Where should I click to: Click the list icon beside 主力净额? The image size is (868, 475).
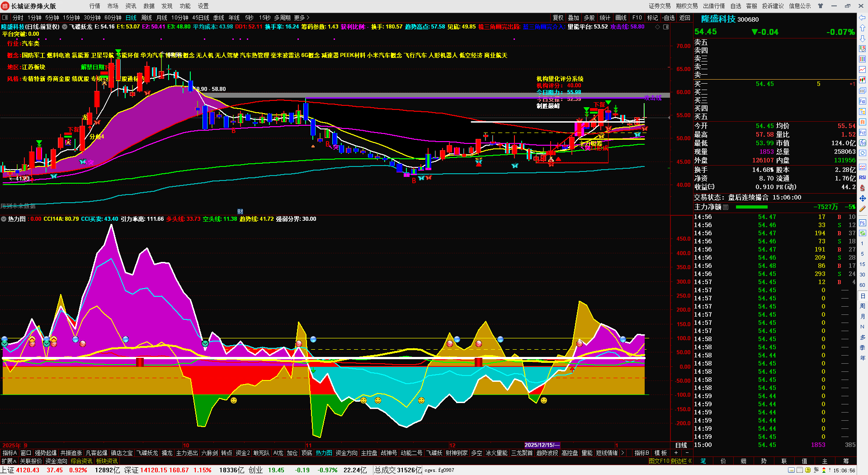[x=726, y=207]
